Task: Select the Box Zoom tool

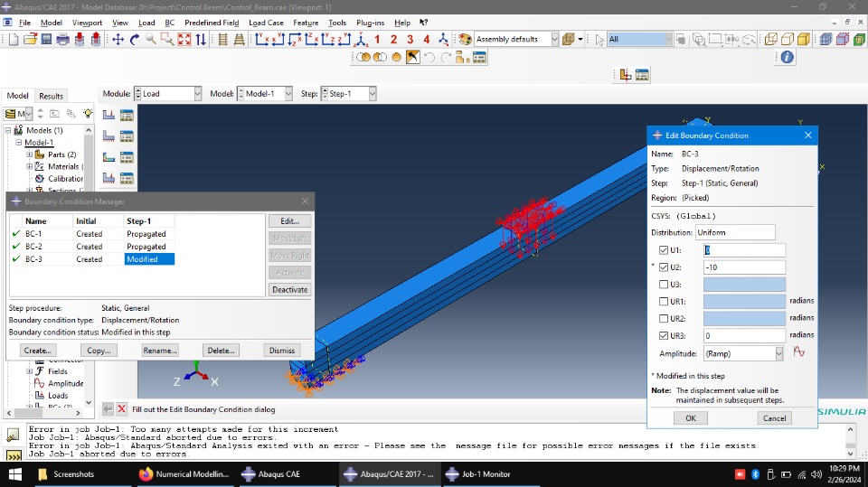Action: (167, 39)
